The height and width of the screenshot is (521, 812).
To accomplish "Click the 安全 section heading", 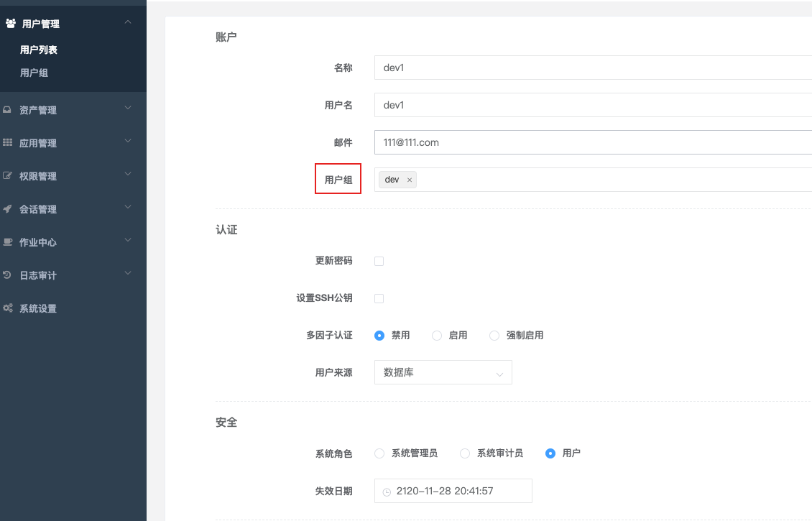I will pos(226,423).
